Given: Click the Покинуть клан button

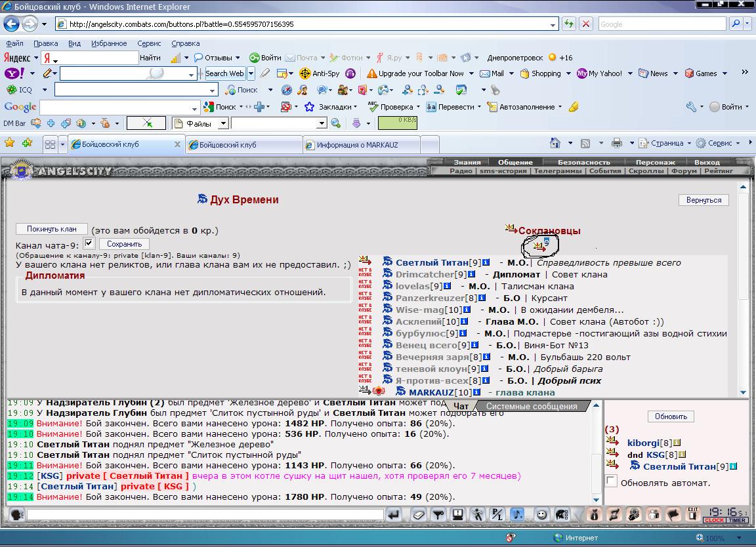Looking at the screenshot, I should (52, 229).
